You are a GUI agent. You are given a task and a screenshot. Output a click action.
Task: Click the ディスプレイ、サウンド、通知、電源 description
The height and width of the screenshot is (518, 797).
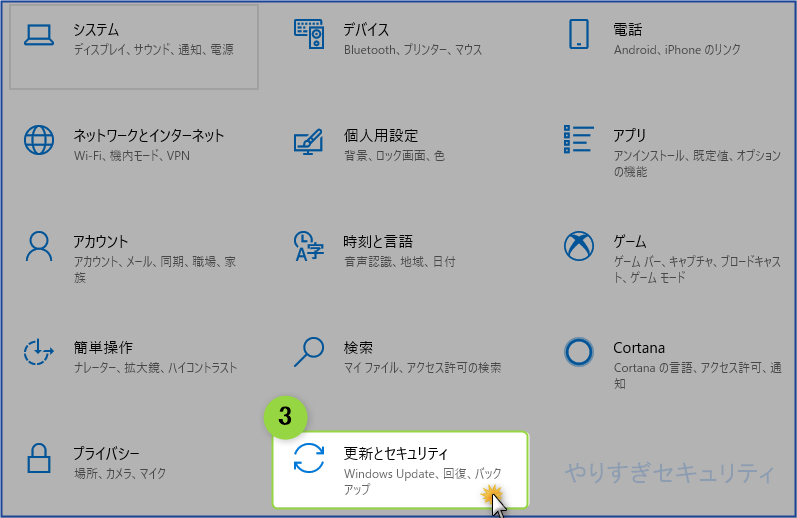pyautogui.click(x=154, y=50)
